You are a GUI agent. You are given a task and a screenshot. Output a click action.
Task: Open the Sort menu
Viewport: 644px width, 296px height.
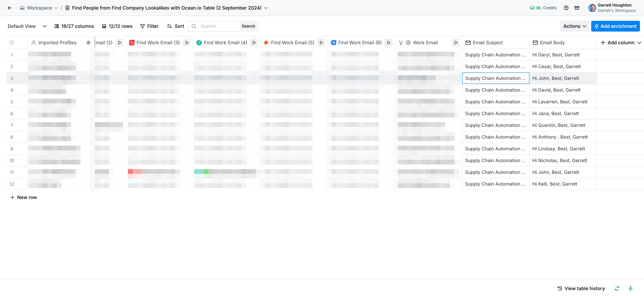[x=176, y=26]
